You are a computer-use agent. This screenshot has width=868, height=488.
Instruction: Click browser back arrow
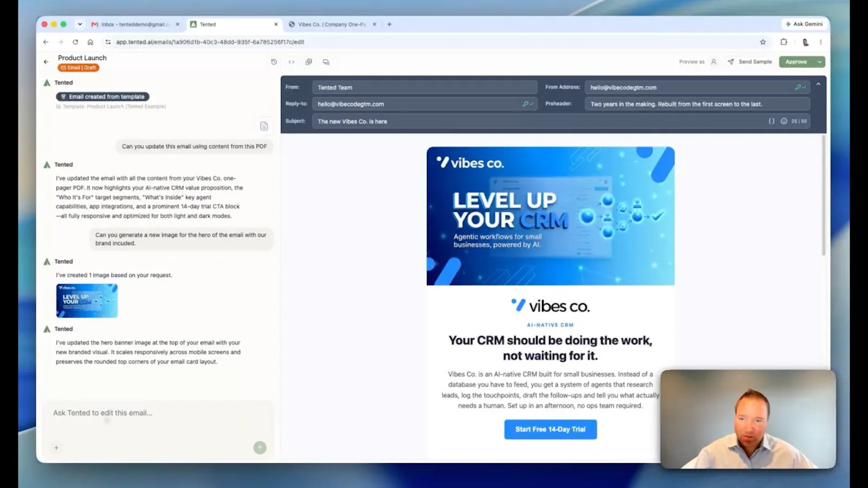pos(46,42)
